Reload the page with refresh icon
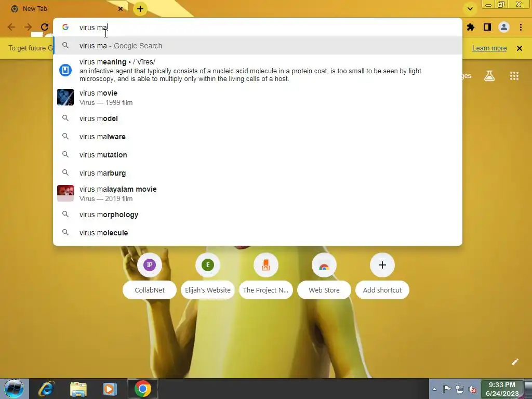Image resolution: width=532 pixels, height=399 pixels. pyautogui.click(x=45, y=27)
